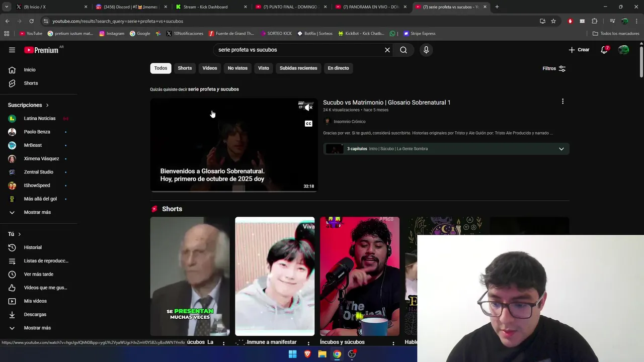Open Zentral Studio subscription
This screenshot has width=644, height=362.
[x=39, y=172]
